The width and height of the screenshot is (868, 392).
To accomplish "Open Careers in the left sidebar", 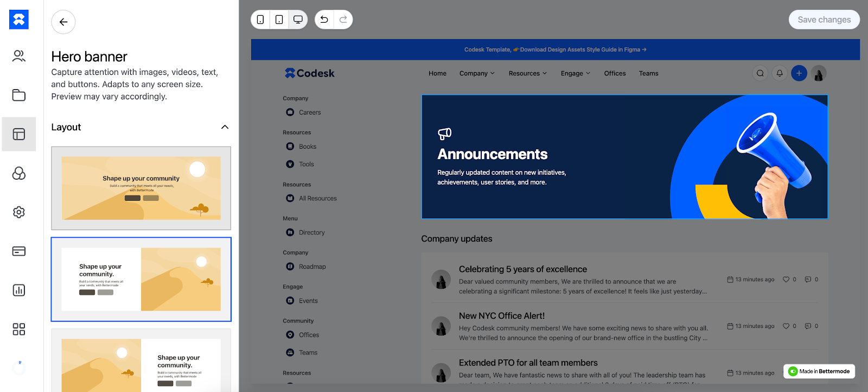I will (x=303, y=112).
